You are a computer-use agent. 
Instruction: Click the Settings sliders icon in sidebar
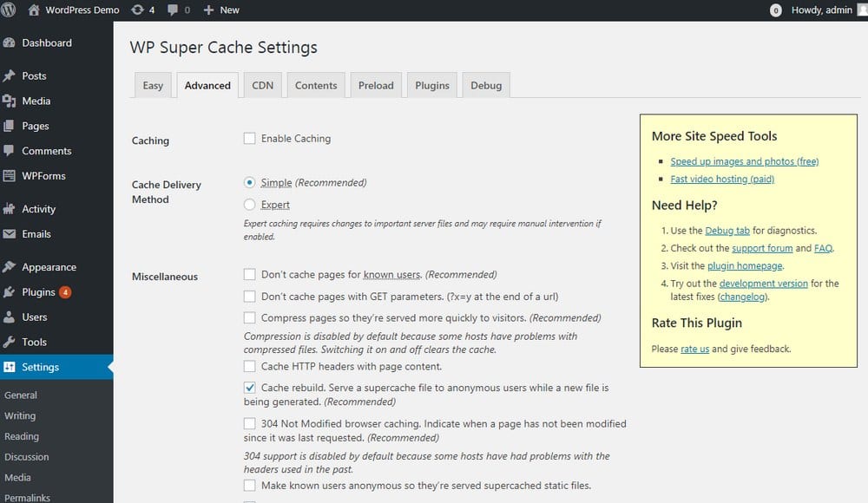(9, 367)
